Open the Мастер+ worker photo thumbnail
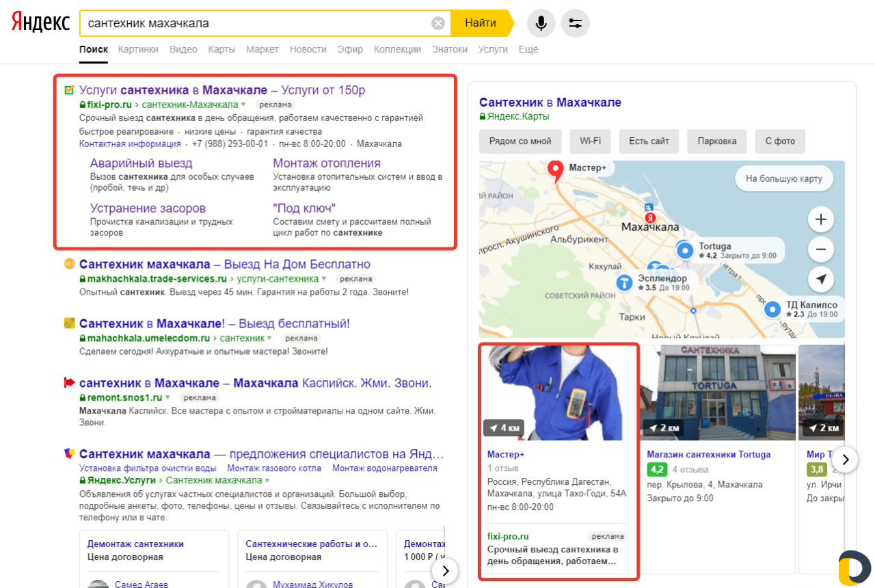This screenshot has width=875, height=588. [x=558, y=392]
